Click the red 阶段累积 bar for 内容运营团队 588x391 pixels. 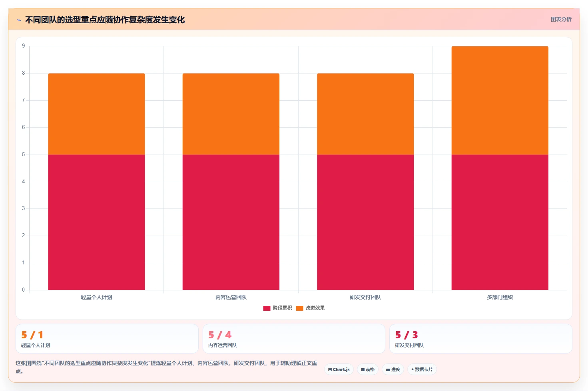pyautogui.click(x=231, y=222)
